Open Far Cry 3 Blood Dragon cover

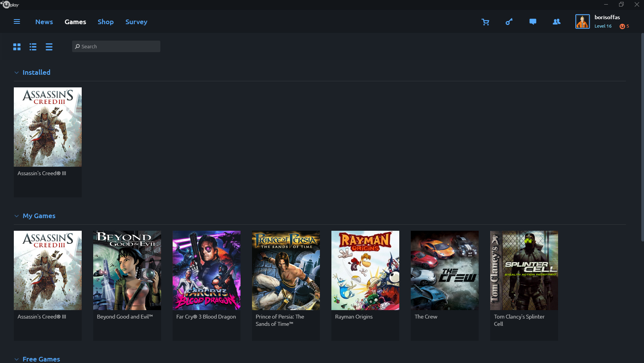[x=206, y=270]
